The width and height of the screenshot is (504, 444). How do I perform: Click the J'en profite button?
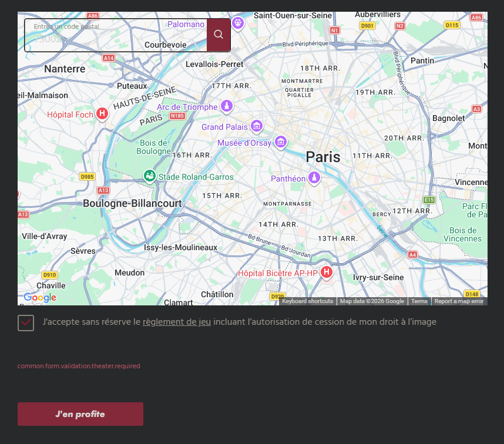pos(80,414)
